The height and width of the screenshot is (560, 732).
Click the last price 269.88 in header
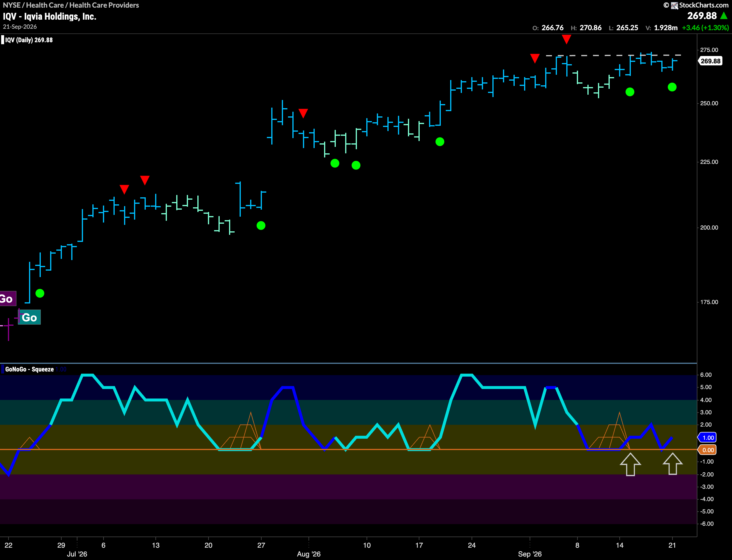click(702, 16)
